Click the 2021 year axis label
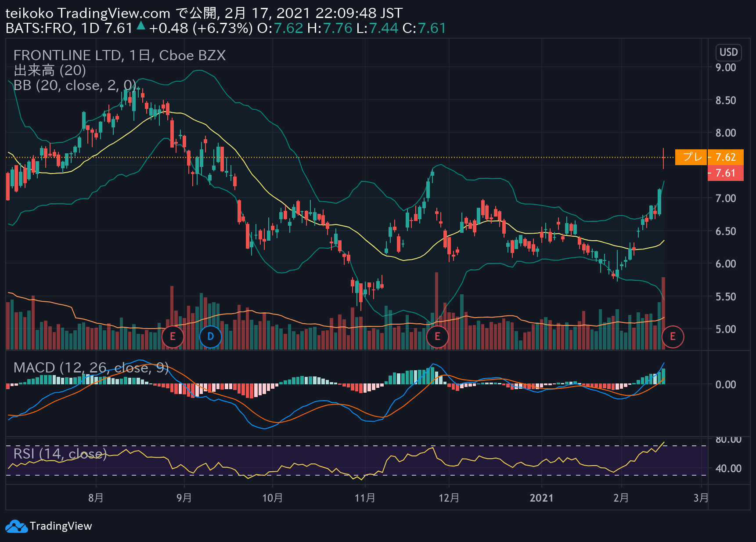This screenshot has height=542, width=756. [x=542, y=498]
